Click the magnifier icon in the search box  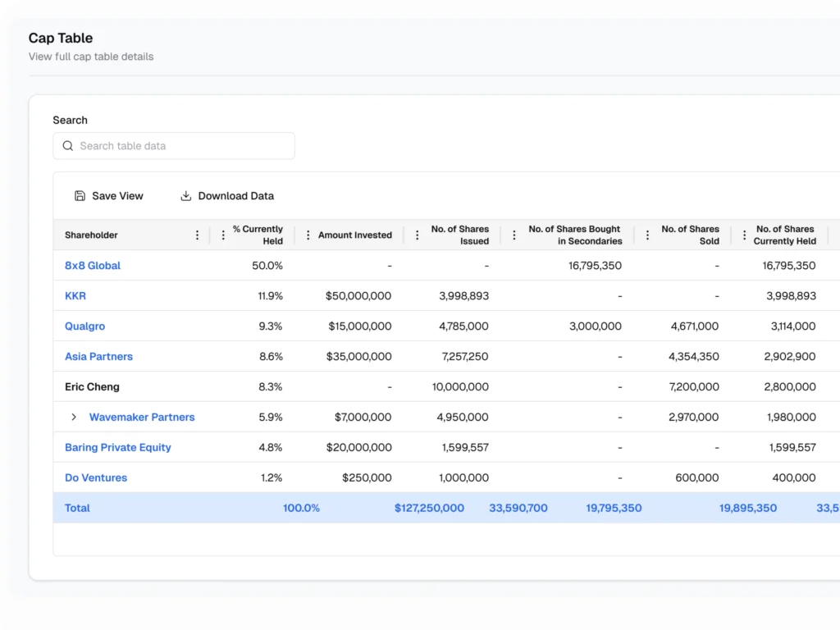pyautogui.click(x=68, y=145)
